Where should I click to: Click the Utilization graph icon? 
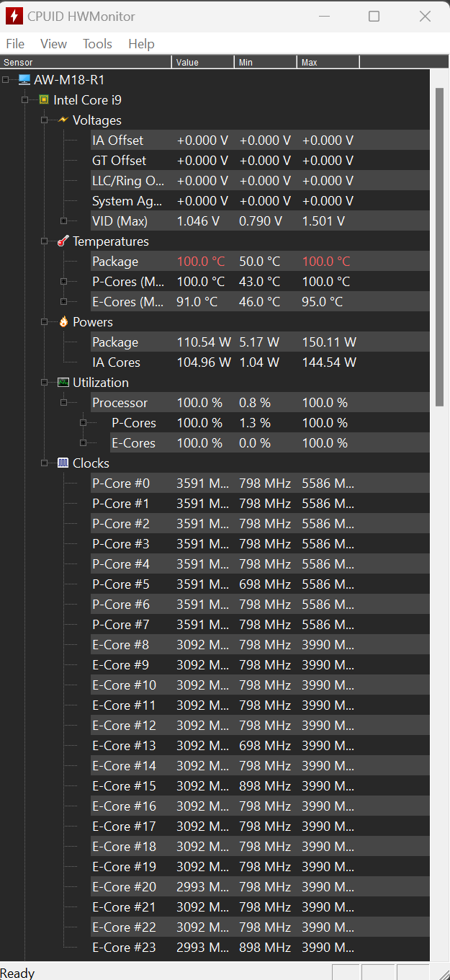coord(63,383)
